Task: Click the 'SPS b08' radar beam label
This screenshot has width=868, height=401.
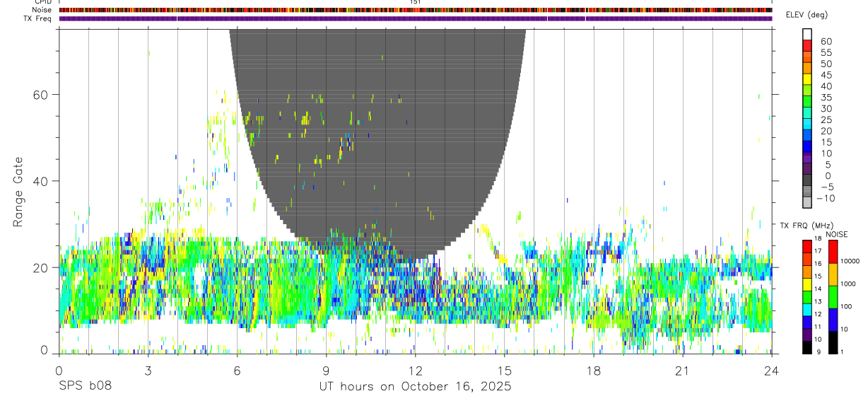Action: 85,387
